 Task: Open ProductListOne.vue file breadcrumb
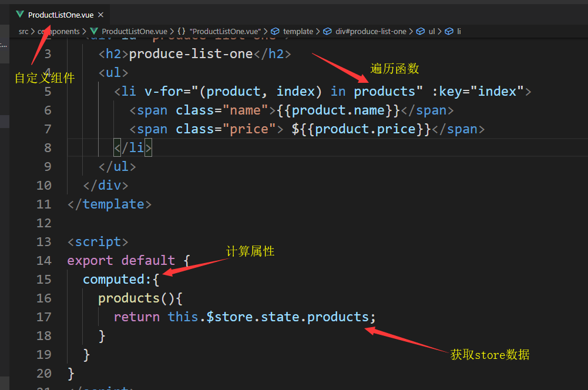(x=133, y=31)
